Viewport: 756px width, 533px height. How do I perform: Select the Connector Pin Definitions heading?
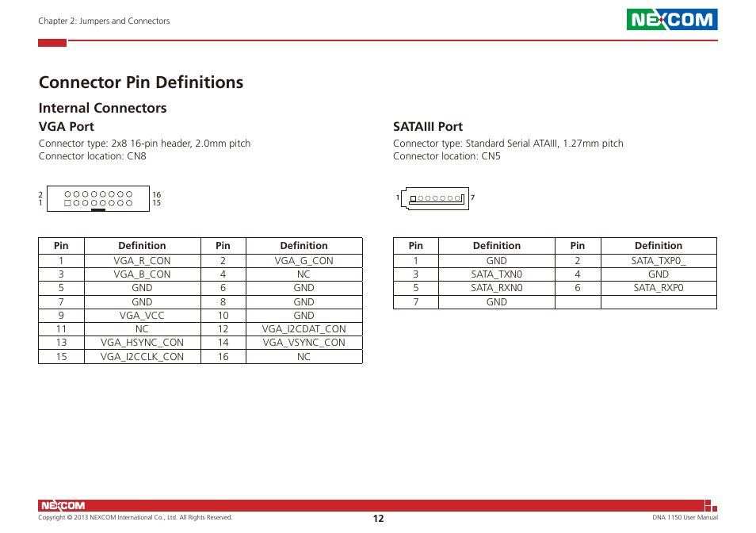pyautogui.click(x=141, y=82)
